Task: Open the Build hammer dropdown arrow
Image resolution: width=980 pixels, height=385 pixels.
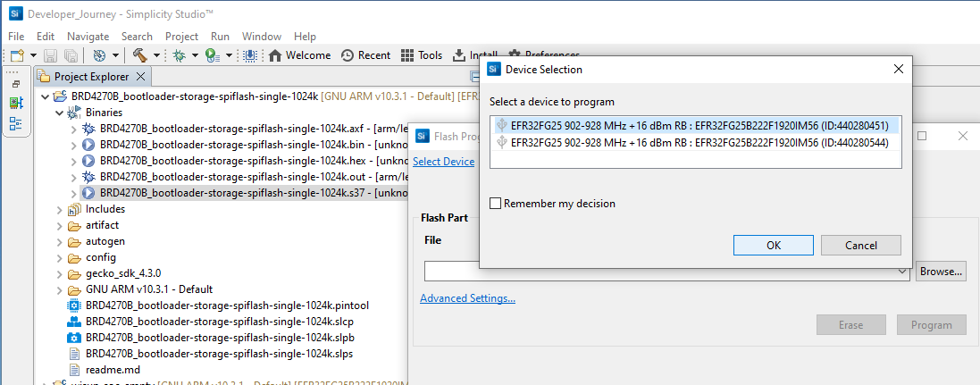Action: [x=156, y=55]
